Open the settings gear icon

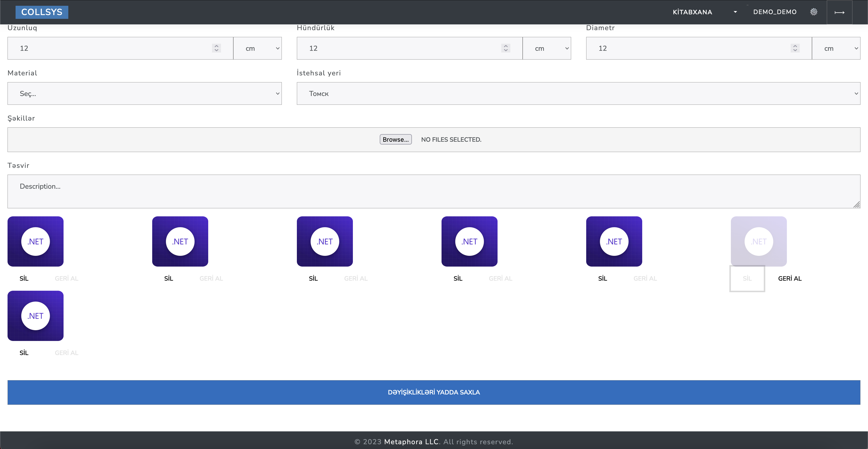(x=814, y=12)
